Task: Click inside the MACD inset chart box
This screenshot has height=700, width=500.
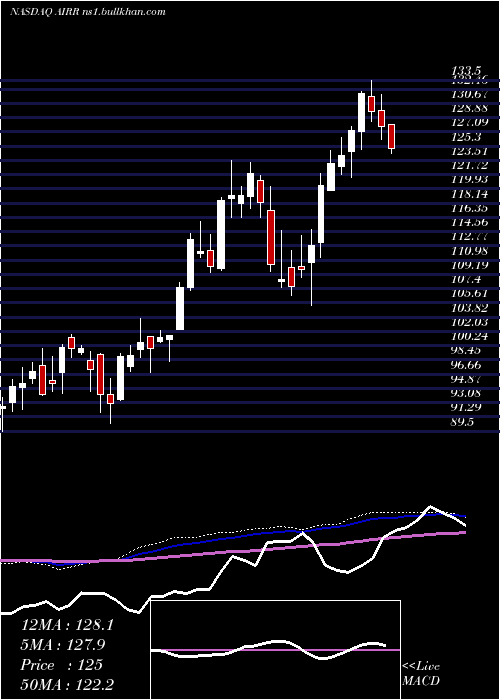Action: tap(275, 650)
